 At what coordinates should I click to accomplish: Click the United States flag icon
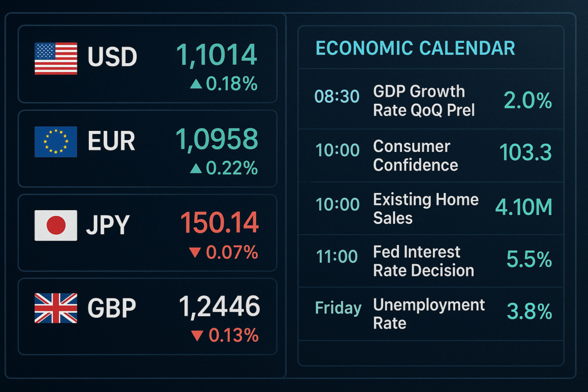point(56,58)
